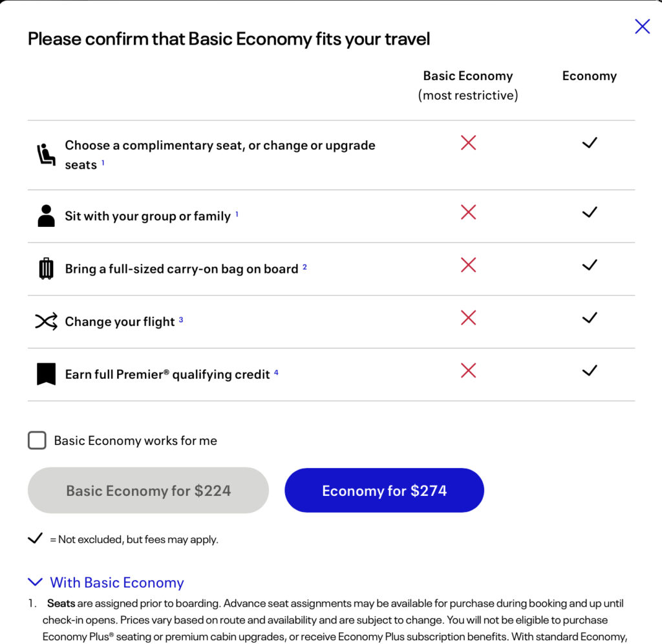
Task: Click the shuffle arrows icon for flight change
Action: coord(46,321)
